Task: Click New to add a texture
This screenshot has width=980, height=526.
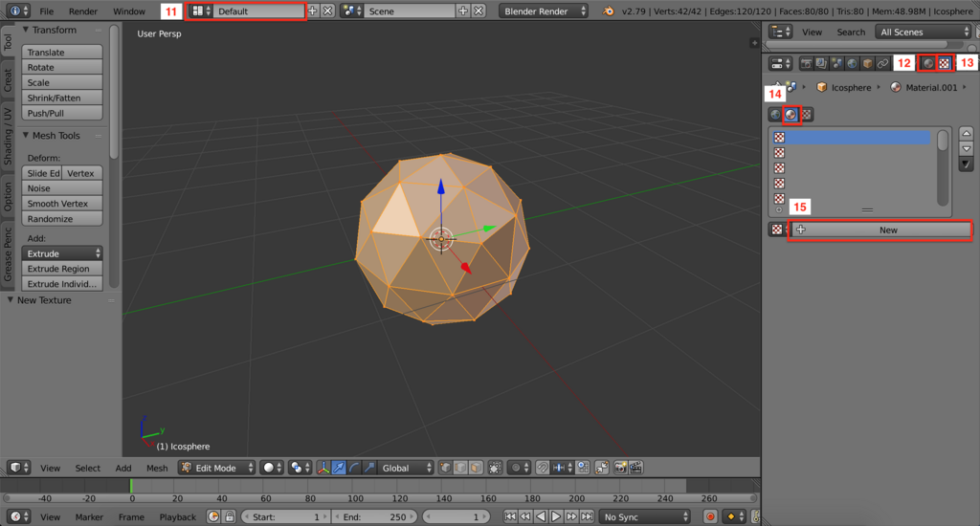Action: (x=880, y=230)
